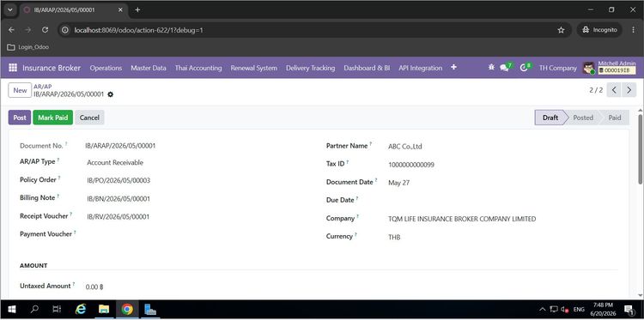Click the muted volume tray icon
Image resolution: width=644 pixels, height=320 pixels.
pos(564,310)
